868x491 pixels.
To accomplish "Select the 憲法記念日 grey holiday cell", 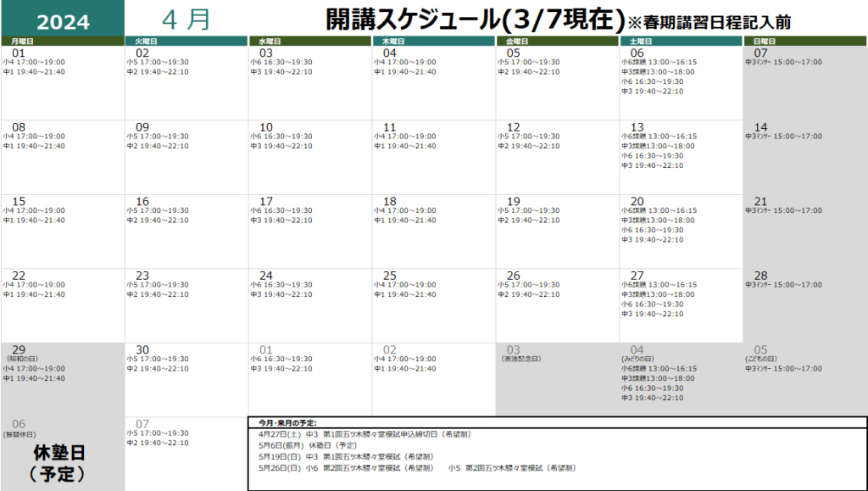I will tap(557, 379).
